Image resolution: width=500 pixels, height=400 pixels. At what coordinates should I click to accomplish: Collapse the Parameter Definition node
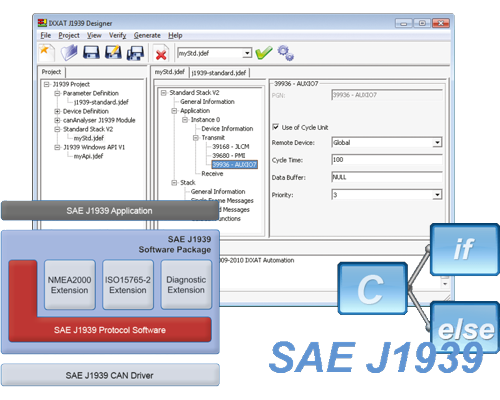click(57, 93)
